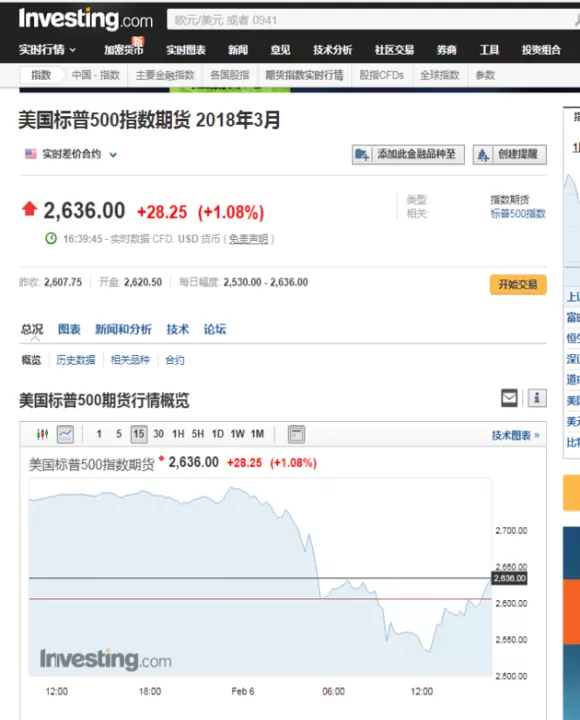This screenshot has width=580, height=720.
Task: Switch to the 新闻和分析 tab
Action: [x=123, y=329]
